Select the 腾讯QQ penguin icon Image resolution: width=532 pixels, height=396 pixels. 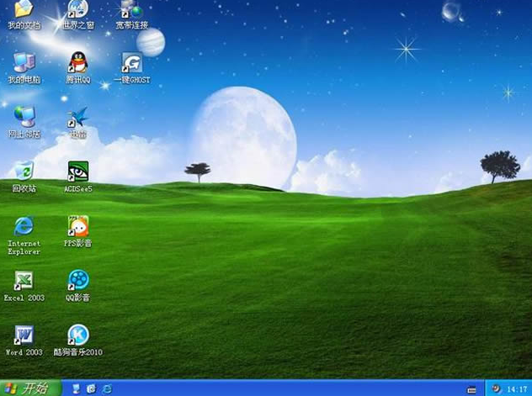coord(78,62)
